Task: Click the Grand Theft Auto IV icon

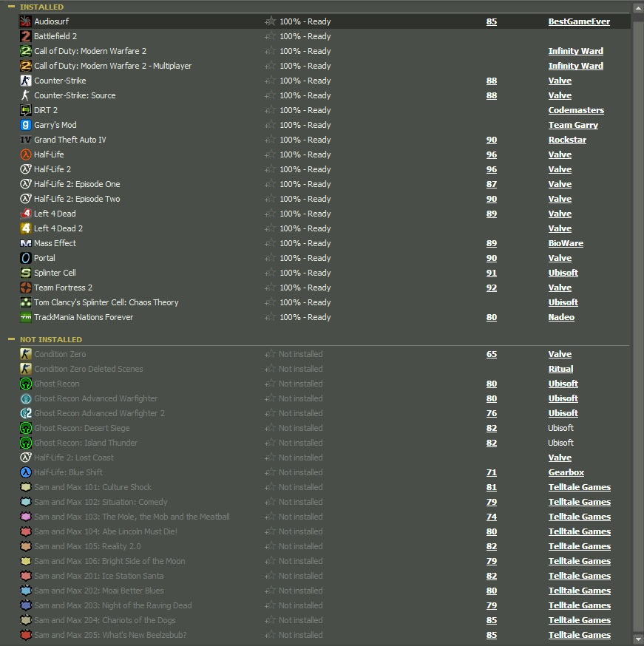Action: 26,140
